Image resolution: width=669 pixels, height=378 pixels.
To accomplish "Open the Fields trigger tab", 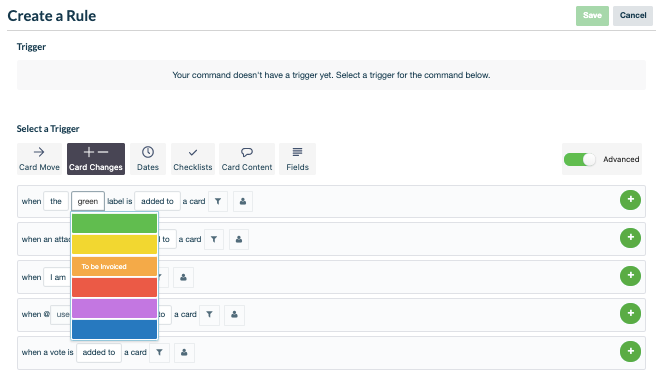I will [297, 159].
